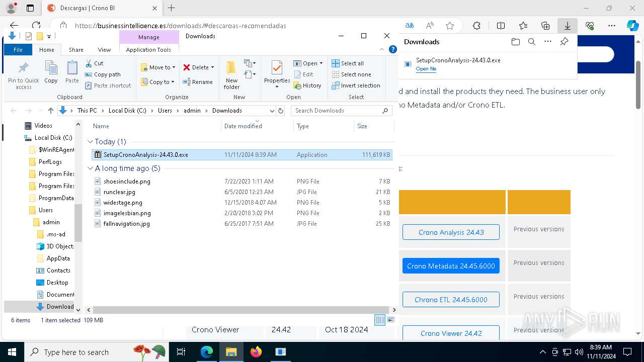The image size is (644, 362).
Task: Click Crono Viewer 24.42 button
Action: coord(451,332)
